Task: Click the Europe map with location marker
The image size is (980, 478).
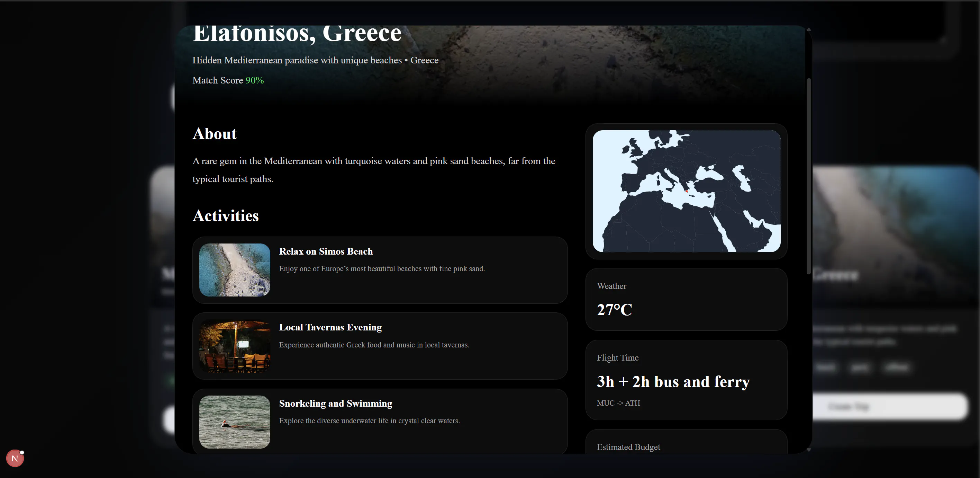Action: [686, 191]
